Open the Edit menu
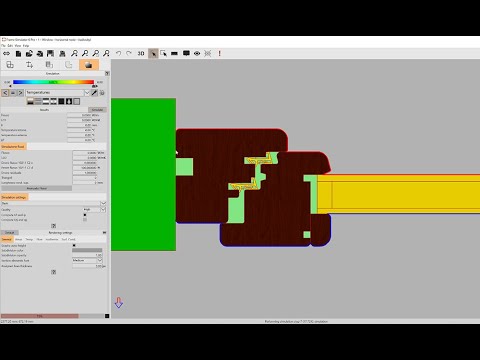This screenshot has width=480, height=360. click(x=10, y=46)
